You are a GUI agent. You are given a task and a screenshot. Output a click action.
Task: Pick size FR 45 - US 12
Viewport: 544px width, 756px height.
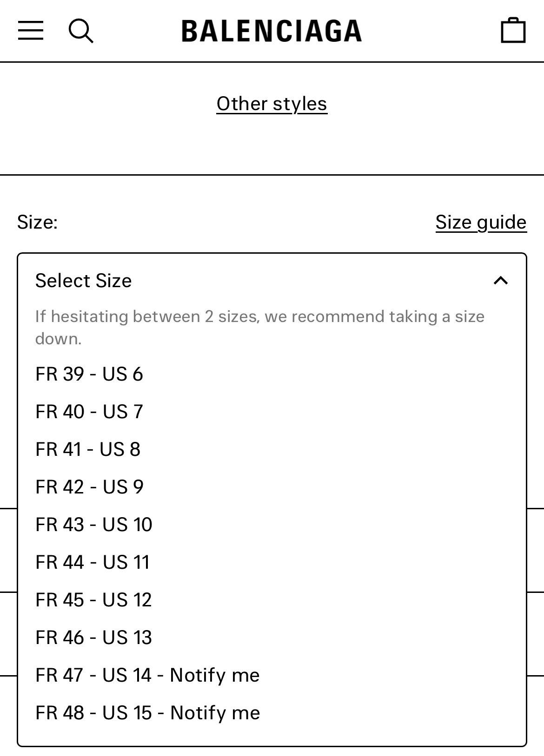tap(272, 600)
